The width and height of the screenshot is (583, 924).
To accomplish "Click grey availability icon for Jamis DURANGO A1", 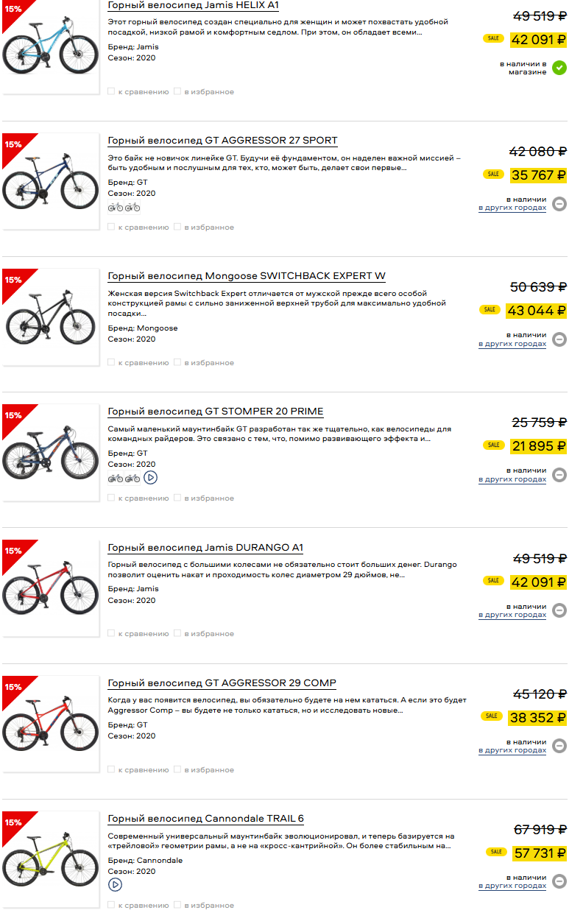I will click(x=559, y=610).
